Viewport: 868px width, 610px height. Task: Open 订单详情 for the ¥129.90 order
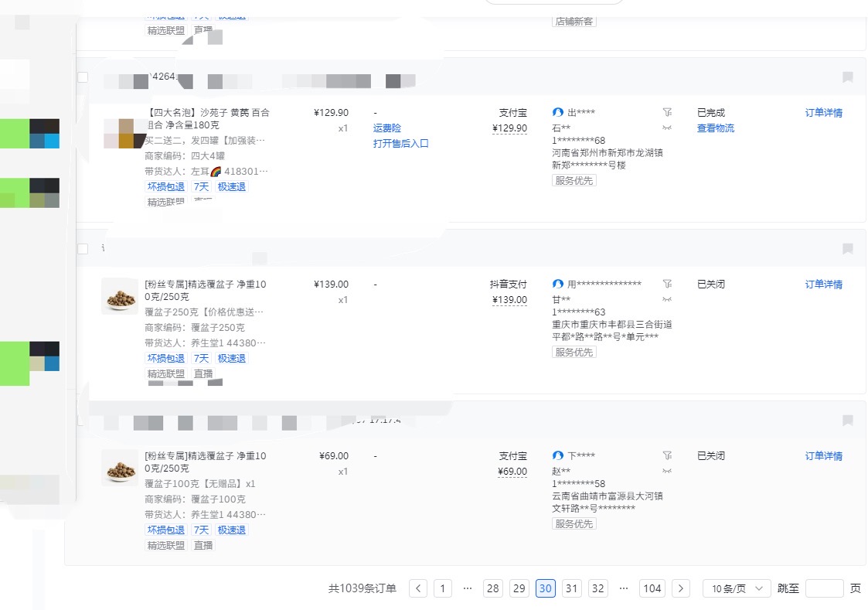[x=823, y=113]
